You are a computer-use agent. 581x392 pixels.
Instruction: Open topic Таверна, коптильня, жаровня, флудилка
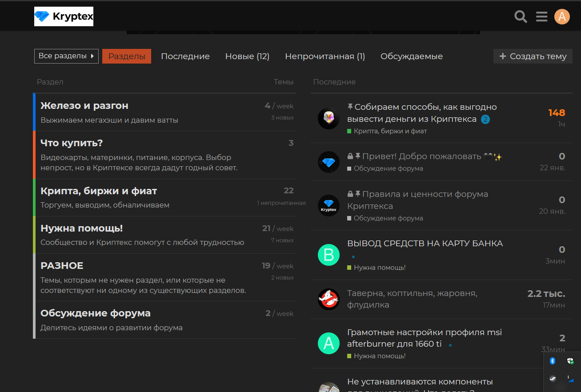click(412, 299)
